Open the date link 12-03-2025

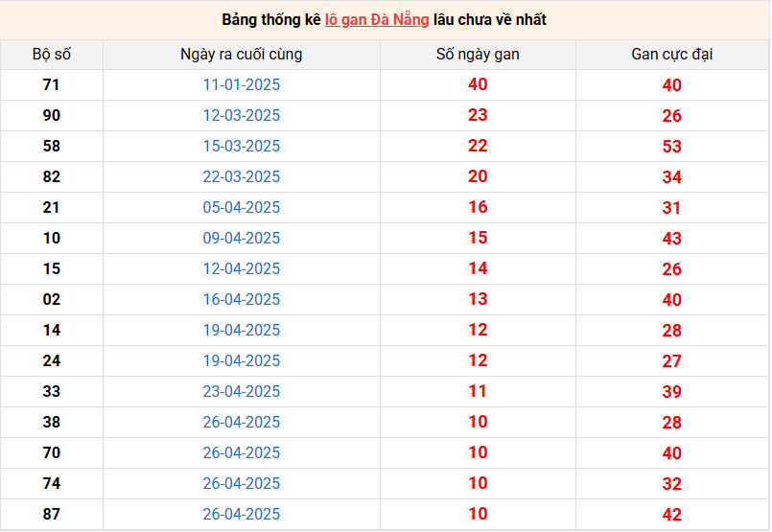tap(242, 115)
